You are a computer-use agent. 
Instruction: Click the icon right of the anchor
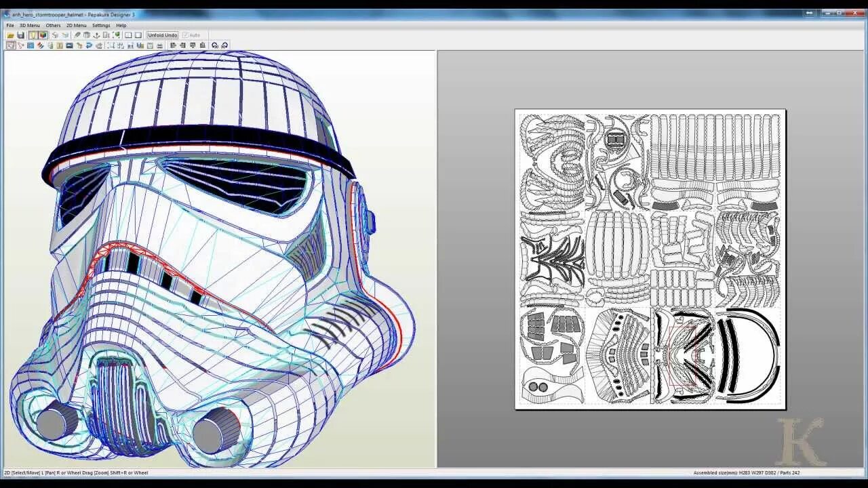click(106, 35)
